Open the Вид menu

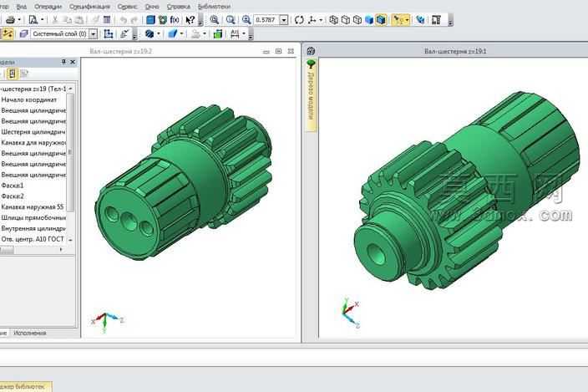pyautogui.click(x=22, y=7)
